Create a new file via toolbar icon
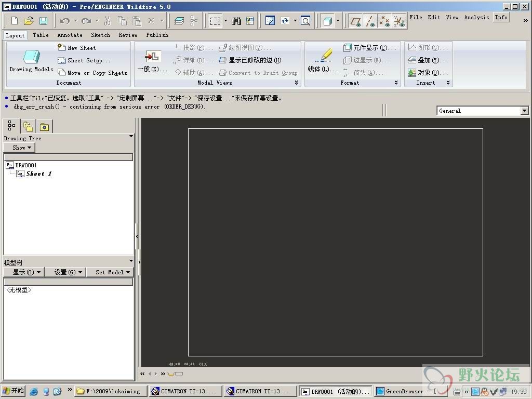 coord(14,21)
